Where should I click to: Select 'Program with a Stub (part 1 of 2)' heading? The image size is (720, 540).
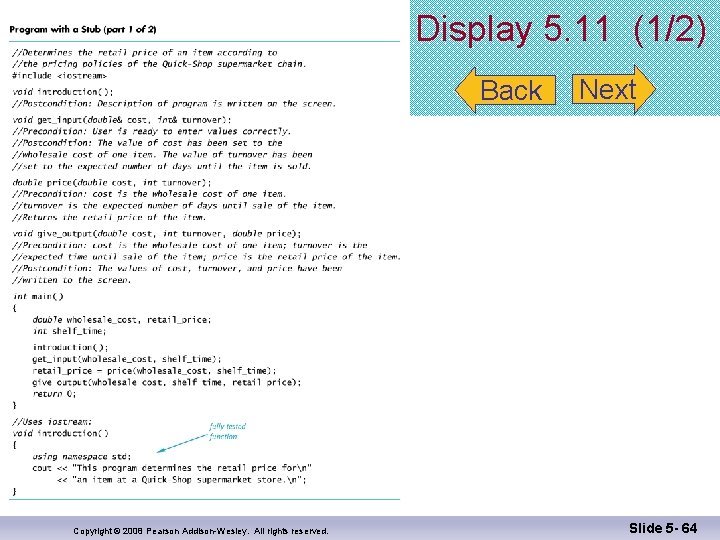83,29
